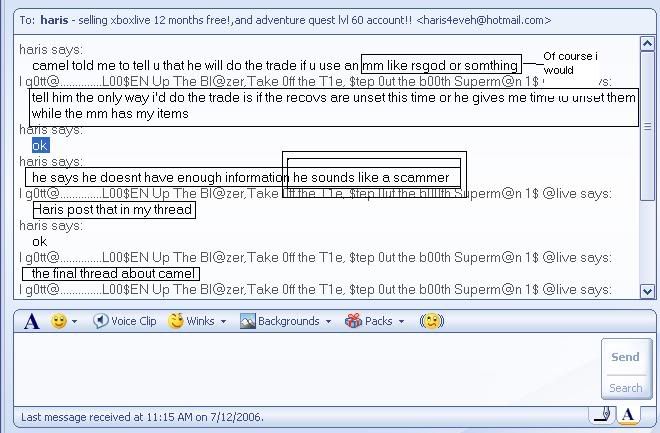Open the font formatting 'A' button
Viewport: 660px width, 433px height.
[x=32, y=322]
